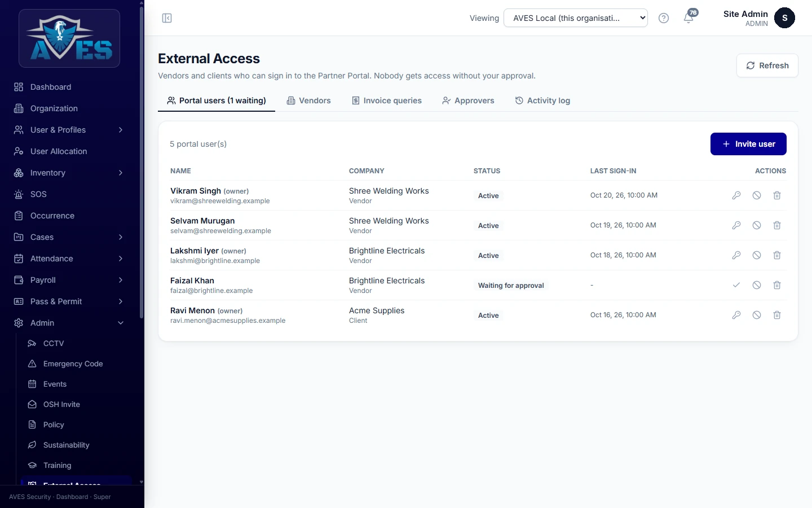
Task: Click the block icon for Faizal Khan
Action: 757,285
